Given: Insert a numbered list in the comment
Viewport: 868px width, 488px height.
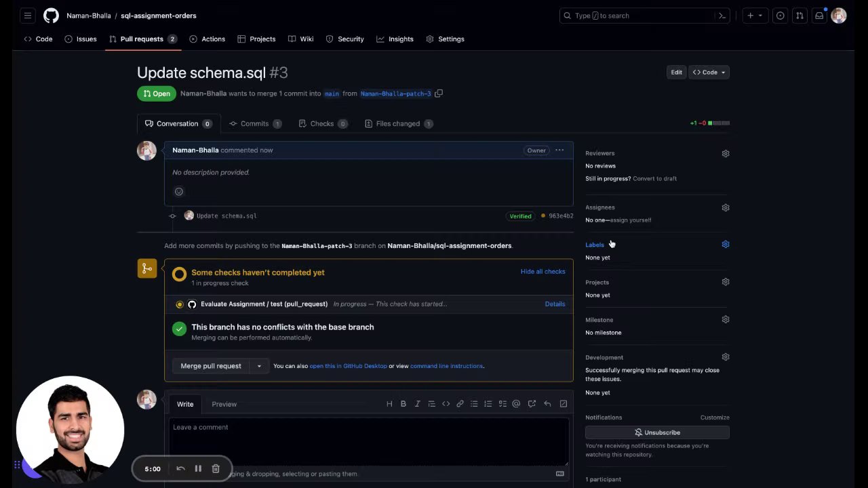Looking at the screenshot, I should pyautogui.click(x=488, y=404).
